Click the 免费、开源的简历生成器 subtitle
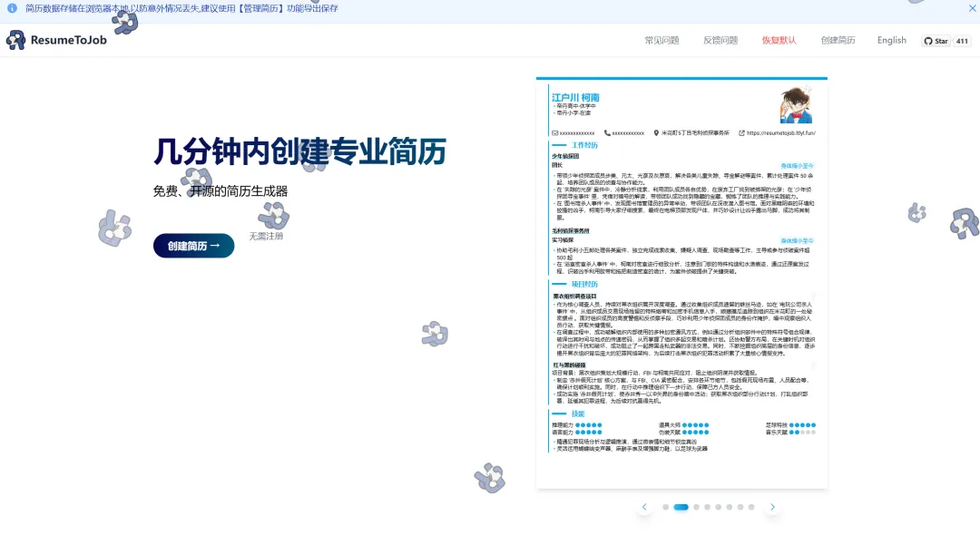This screenshot has height=535, width=980. point(220,191)
